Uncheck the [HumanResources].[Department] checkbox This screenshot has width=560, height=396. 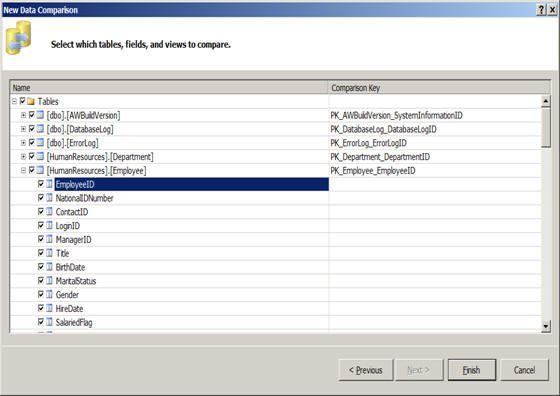(x=31, y=156)
